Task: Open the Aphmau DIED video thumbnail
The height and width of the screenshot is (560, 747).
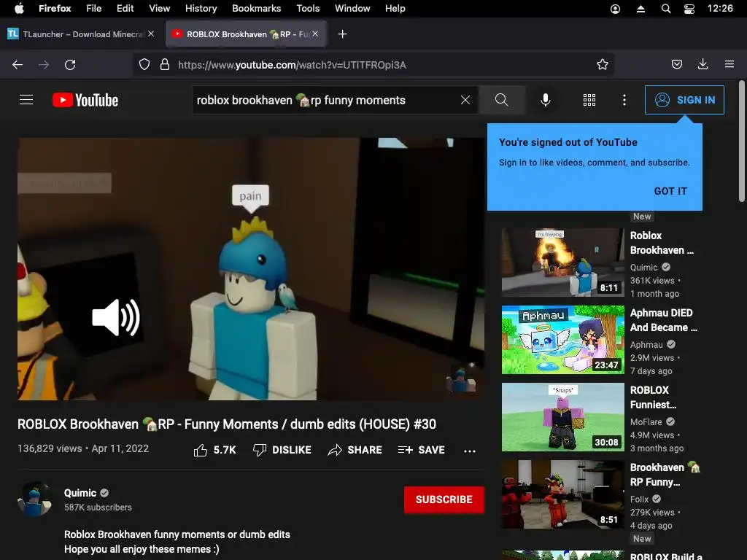Action: point(562,340)
